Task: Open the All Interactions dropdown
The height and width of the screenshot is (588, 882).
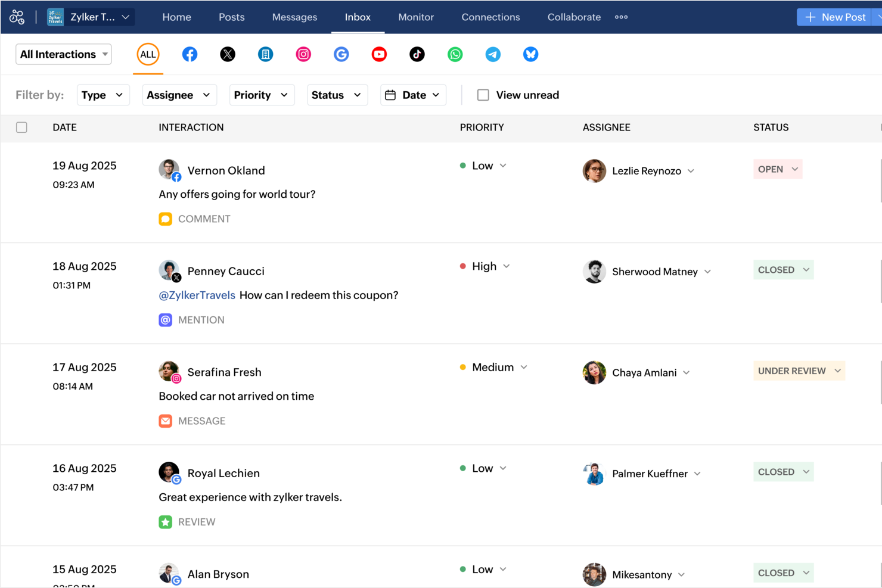Action: [x=63, y=54]
